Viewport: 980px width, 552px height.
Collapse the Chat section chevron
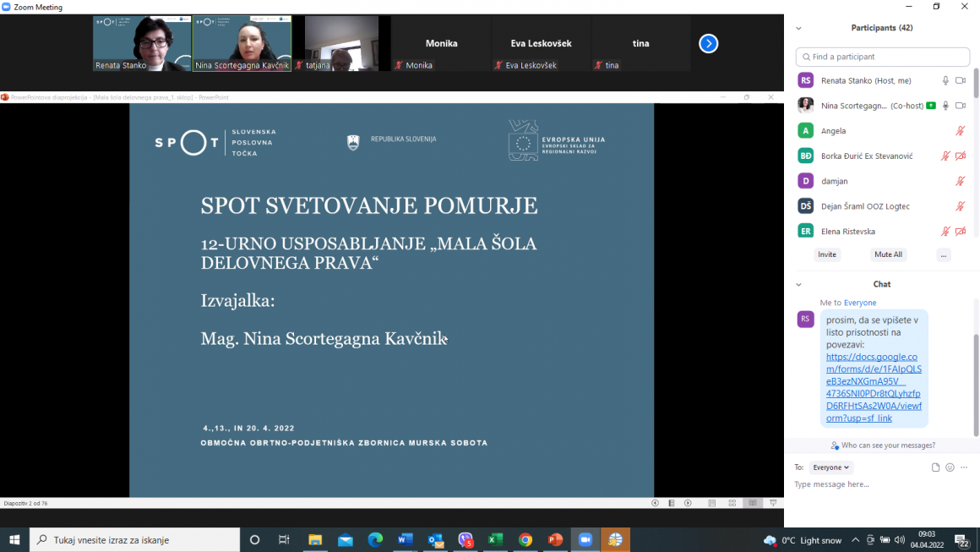coord(798,284)
